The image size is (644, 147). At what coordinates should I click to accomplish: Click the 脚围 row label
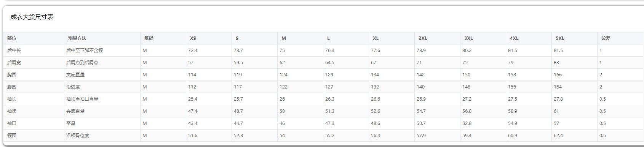12,87
